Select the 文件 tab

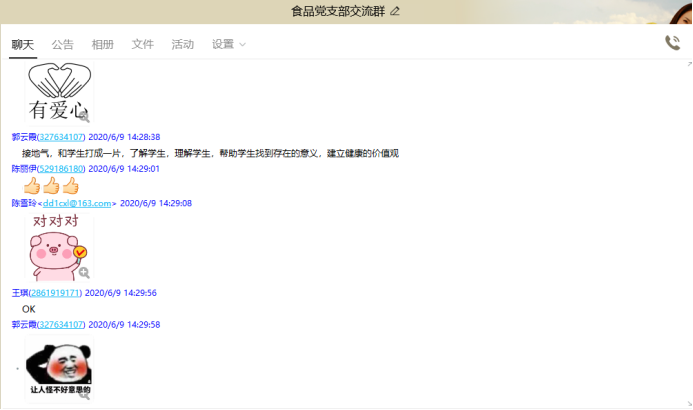pyautogui.click(x=142, y=45)
